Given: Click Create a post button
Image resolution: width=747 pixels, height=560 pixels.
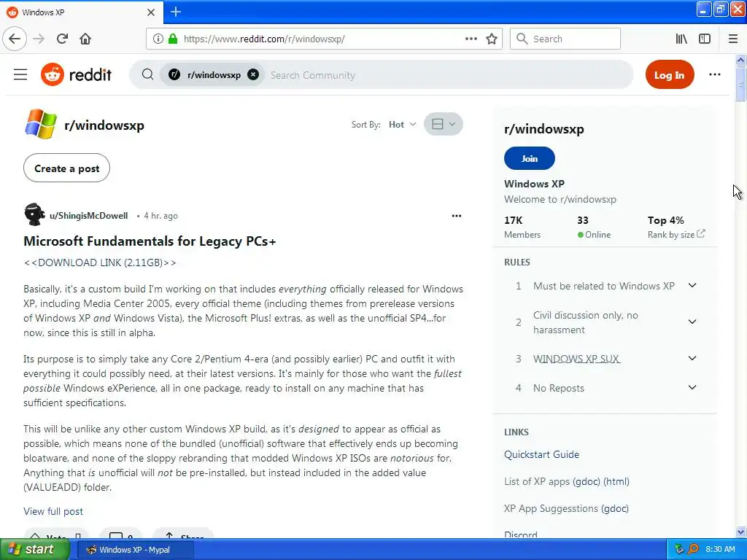Looking at the screenshot, I should pyautogui.click(x=66, y=168).
